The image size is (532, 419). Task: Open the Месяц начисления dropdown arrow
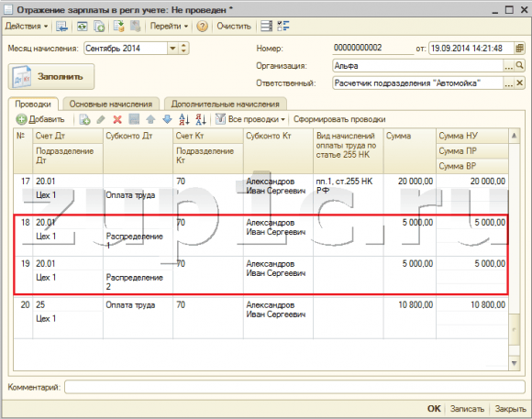[172, 49]
